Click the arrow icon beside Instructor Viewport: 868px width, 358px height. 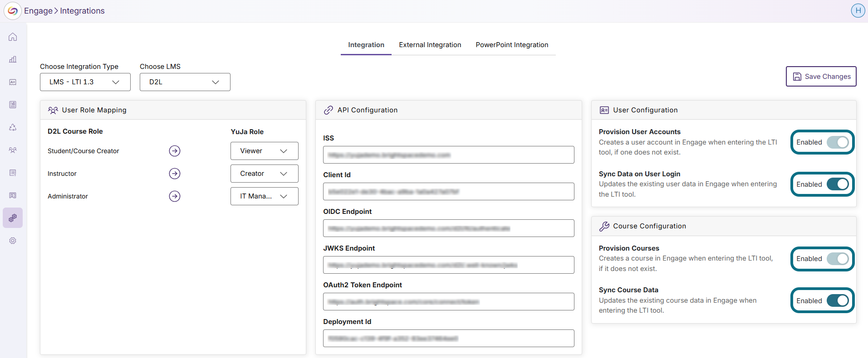pos(175,174)
